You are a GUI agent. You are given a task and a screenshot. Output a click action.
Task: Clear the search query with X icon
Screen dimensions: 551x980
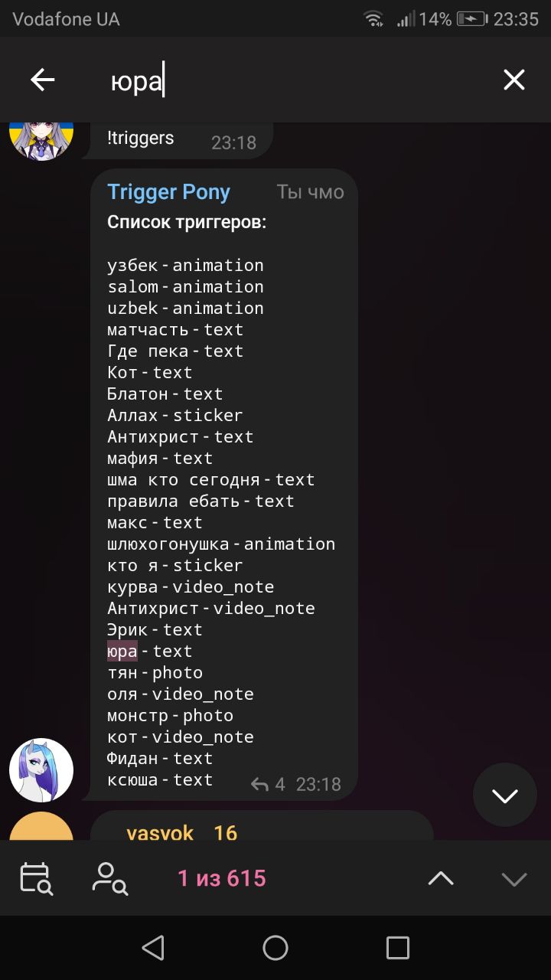(x=514, y=80)
